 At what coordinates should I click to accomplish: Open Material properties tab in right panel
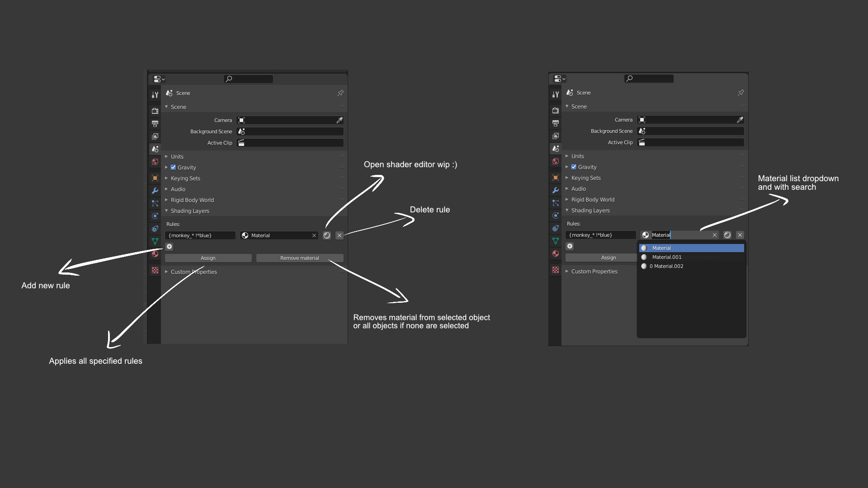[x=556, y=253]
